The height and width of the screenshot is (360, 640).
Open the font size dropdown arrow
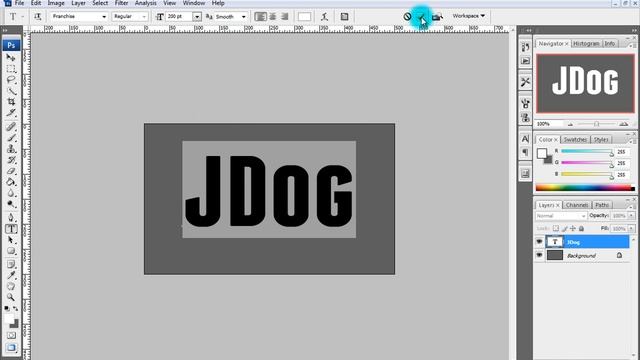click(x=197, y=17)
